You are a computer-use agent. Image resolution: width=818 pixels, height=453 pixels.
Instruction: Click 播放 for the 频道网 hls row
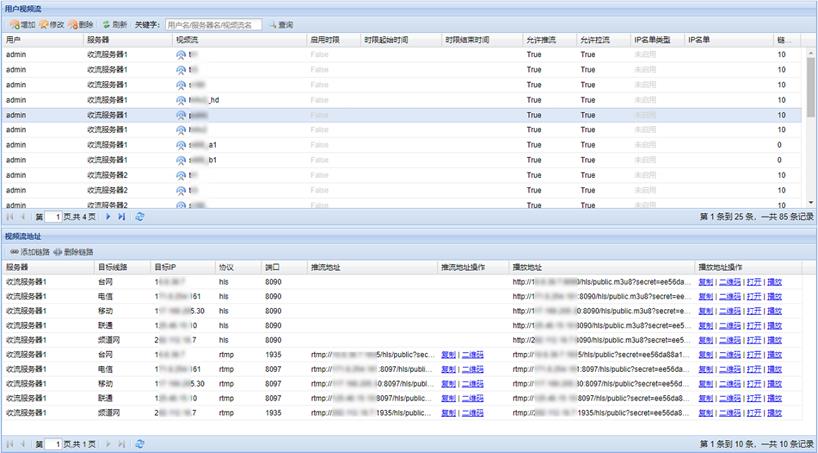(774, 340)
